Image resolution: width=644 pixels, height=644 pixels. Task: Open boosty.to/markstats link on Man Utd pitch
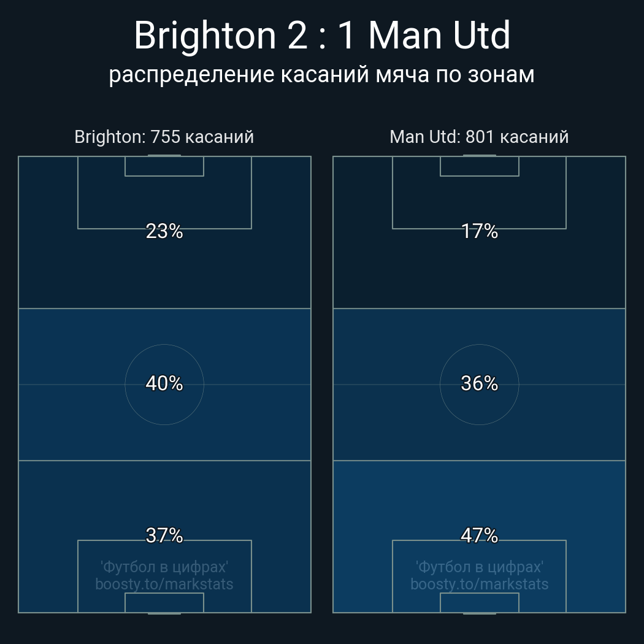479,584
